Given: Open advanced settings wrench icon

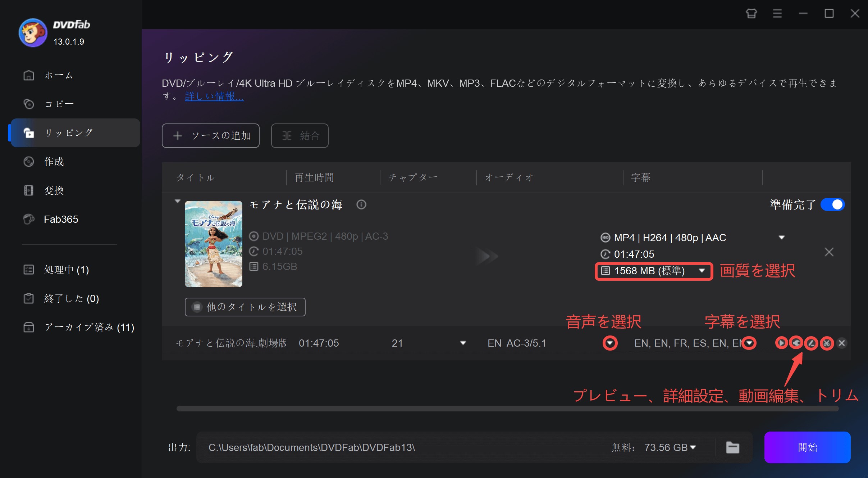Looking at the screenshot, I should [x=796, y=343].
